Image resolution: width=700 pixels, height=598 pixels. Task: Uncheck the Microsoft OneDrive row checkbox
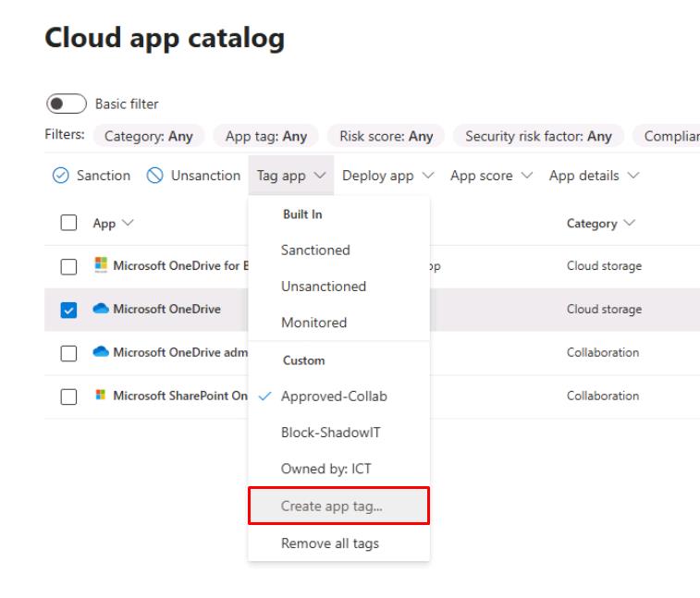[x=68, y=310]
